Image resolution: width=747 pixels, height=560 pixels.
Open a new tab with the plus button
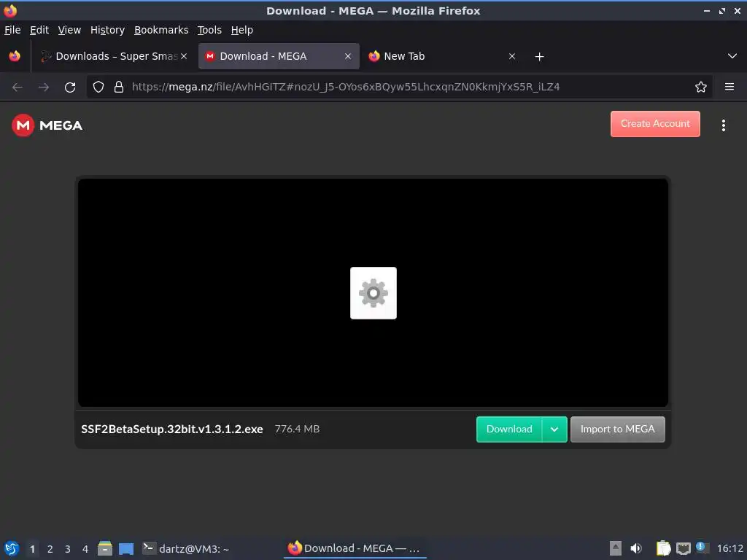point(539,57)
